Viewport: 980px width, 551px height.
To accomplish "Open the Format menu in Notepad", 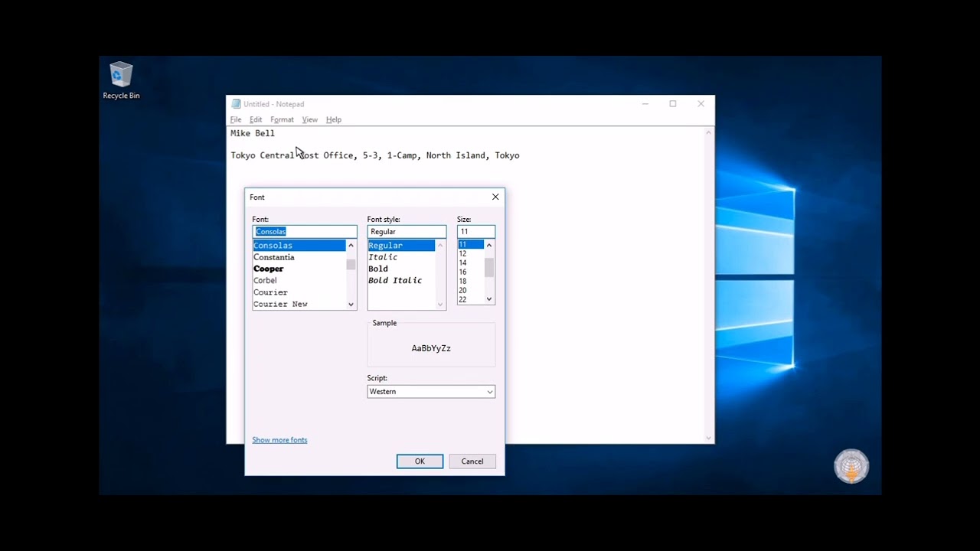I will [x=282, y=119].
